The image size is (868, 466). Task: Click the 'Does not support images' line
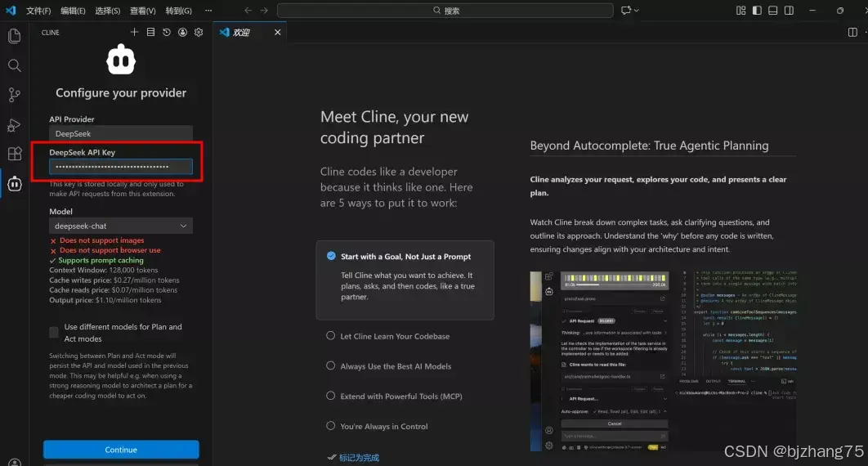102,240
